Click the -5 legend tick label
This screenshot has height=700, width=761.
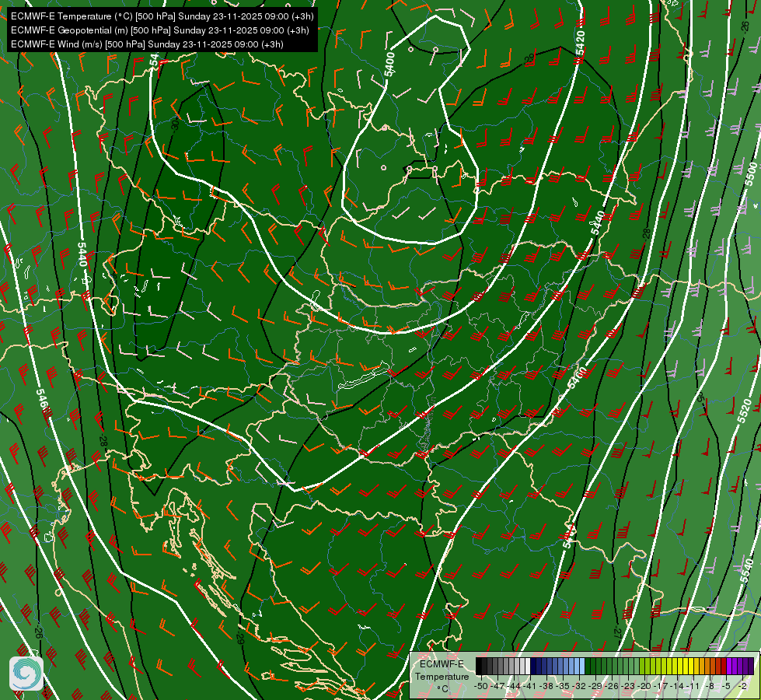point(726,686)
